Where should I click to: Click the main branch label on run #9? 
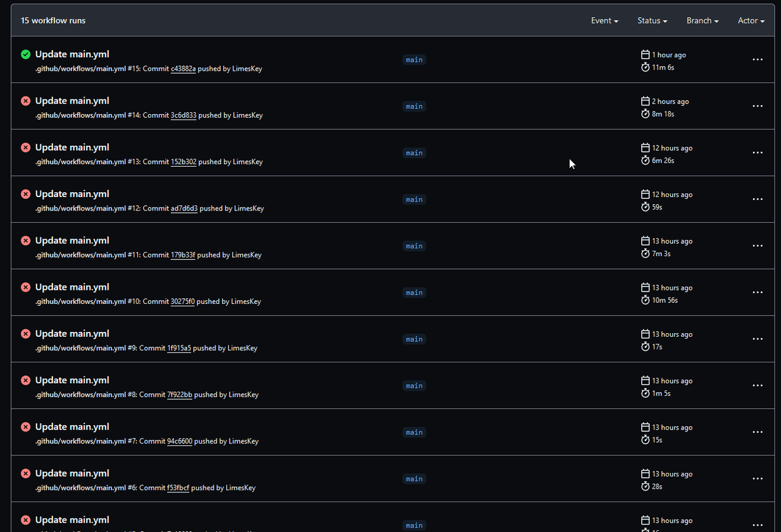coord(414,339)
